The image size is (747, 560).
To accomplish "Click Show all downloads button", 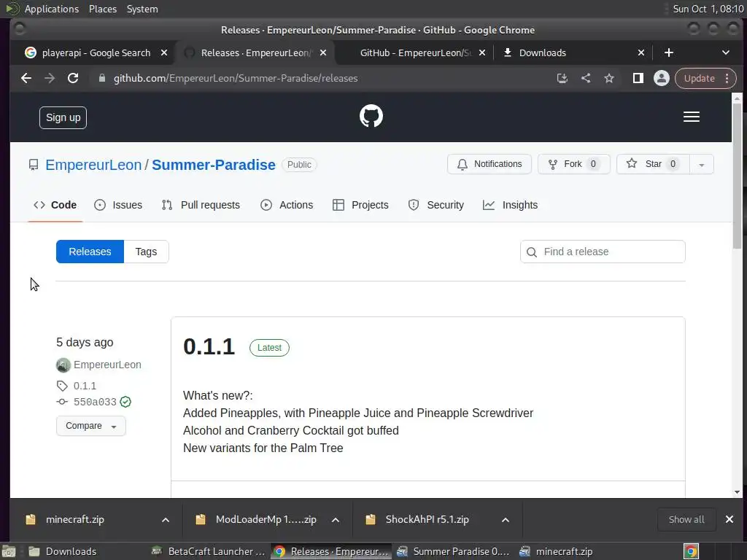I will [686, 519].
